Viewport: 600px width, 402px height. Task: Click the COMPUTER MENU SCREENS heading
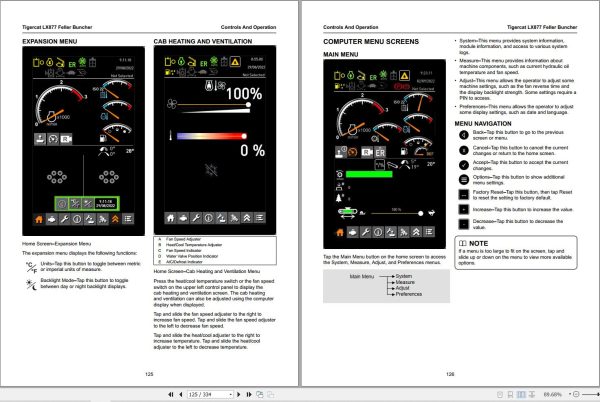coord(371,41)
